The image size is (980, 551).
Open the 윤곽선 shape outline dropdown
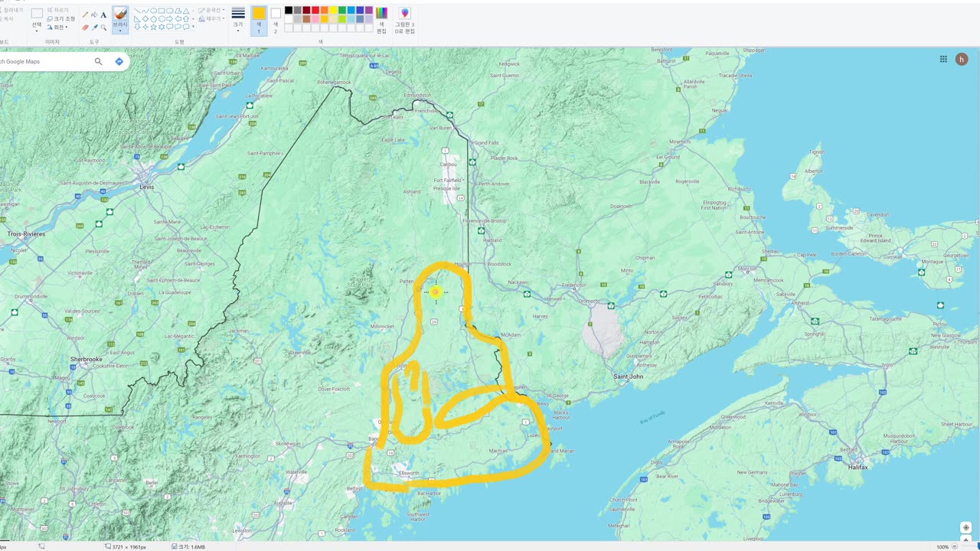(211, 10)
